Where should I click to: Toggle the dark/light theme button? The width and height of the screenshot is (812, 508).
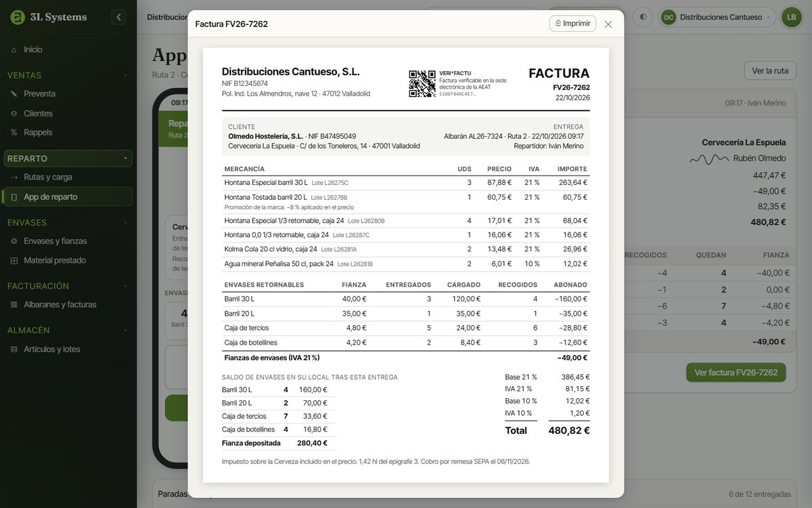pyautogui.click(x=643, y=18)
